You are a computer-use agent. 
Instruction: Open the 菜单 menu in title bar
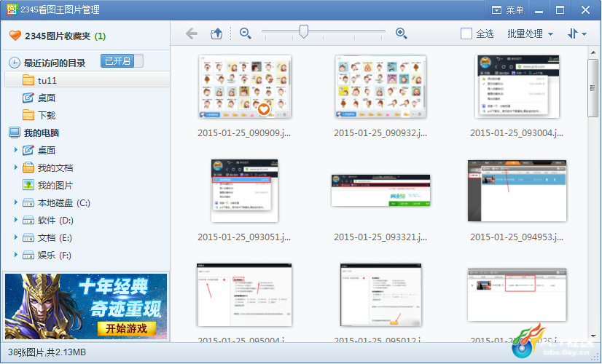(507, 10)
